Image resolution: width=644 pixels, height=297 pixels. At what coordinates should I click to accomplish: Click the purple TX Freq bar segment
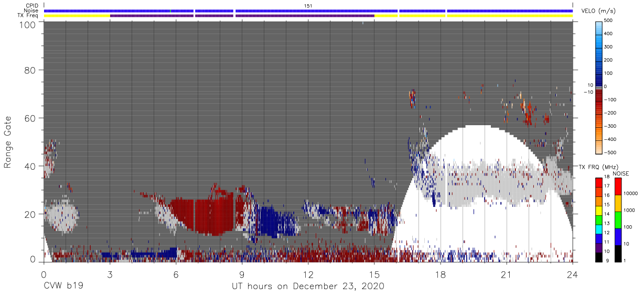(242, 16)
